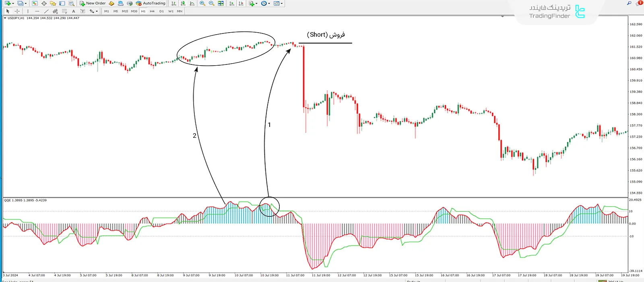Zoom out of the chart
The width and height of the screenshot is (644, 282).
(211, 3)
